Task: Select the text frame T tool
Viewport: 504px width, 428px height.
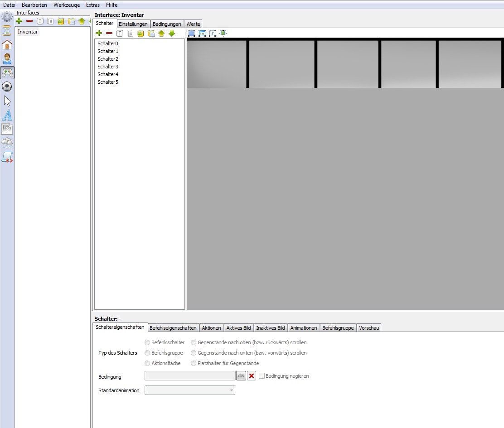Action: [x=213, y=34]
